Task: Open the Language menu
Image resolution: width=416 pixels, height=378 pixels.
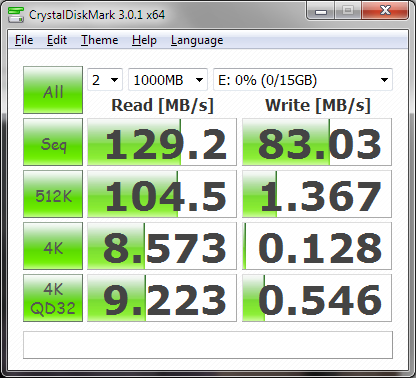Action: pos(197,40)
